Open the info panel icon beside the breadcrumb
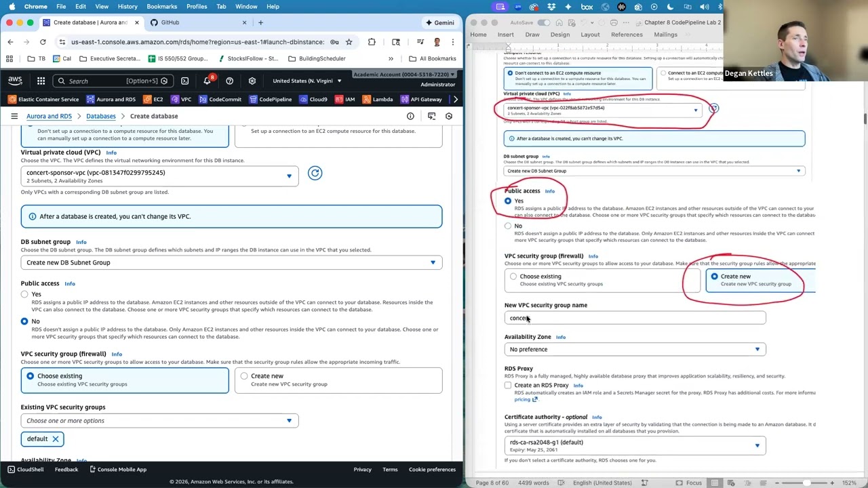 click(410, 116)
